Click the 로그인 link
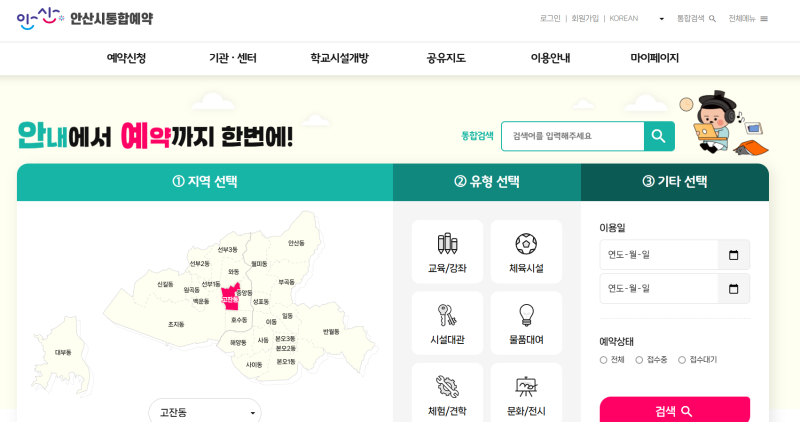This screenshot has width=800, height=422. pos(550,18)
